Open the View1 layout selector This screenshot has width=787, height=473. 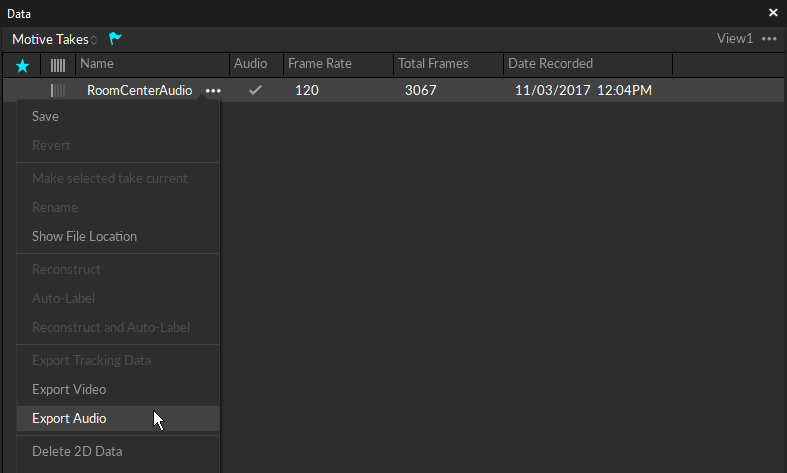734,39
